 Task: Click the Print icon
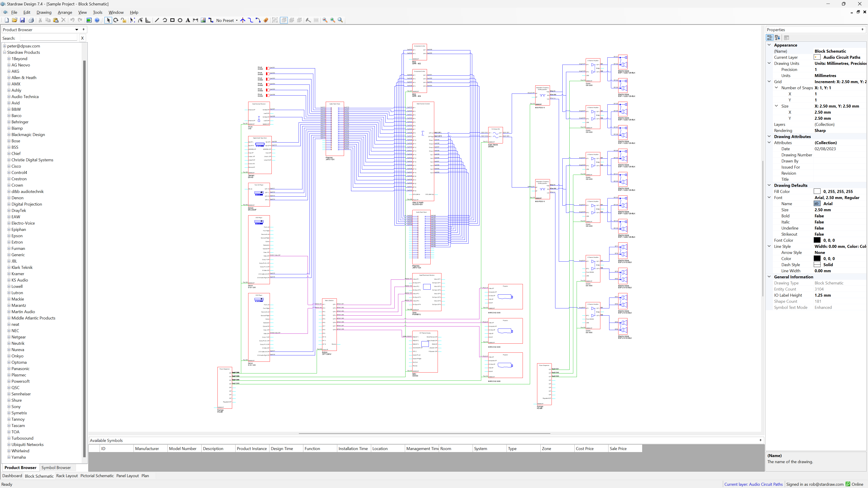pyautogui.click(x=31, y=20)
